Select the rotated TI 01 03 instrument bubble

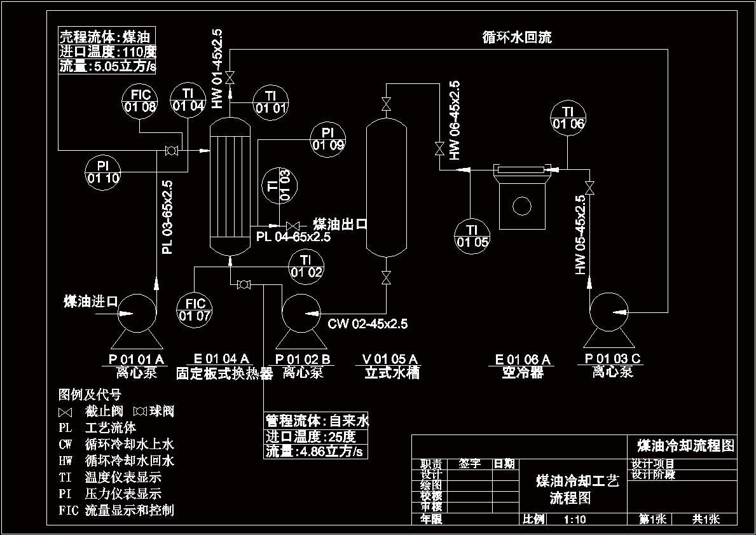point(279,185)
